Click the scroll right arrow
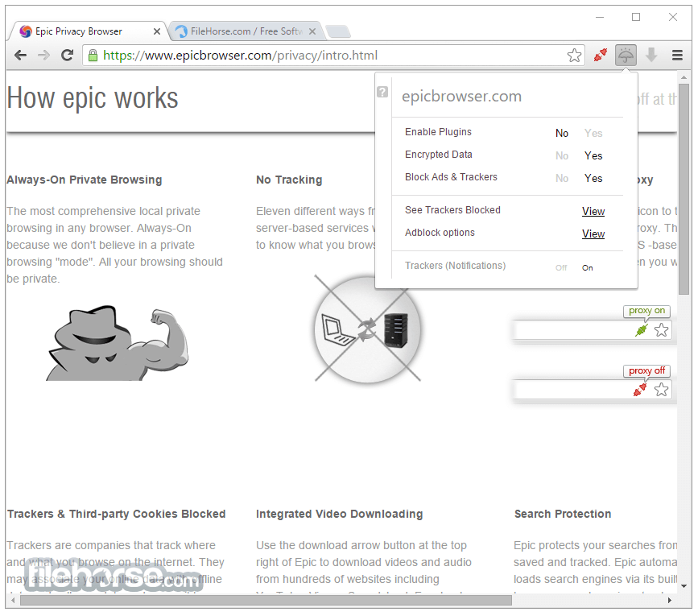The image size is (698, 616). pyautogui.click(x=670, y=601)
